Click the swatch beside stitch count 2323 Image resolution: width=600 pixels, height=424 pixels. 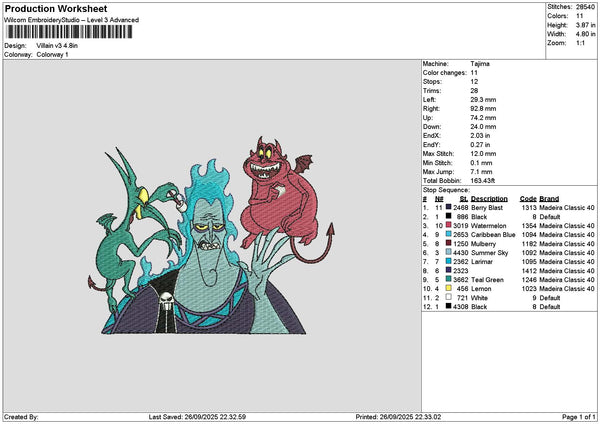[448, 270]
